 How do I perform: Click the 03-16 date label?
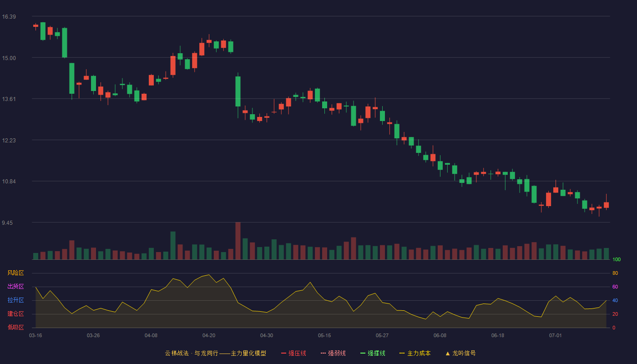pyautogui.click(x=35, y=335)
